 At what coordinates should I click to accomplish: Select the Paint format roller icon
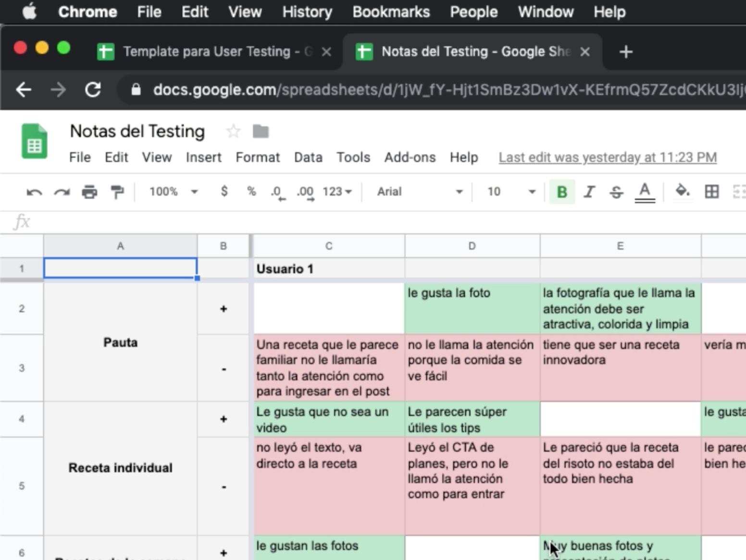pyautogui.click(x=117, y=192)
